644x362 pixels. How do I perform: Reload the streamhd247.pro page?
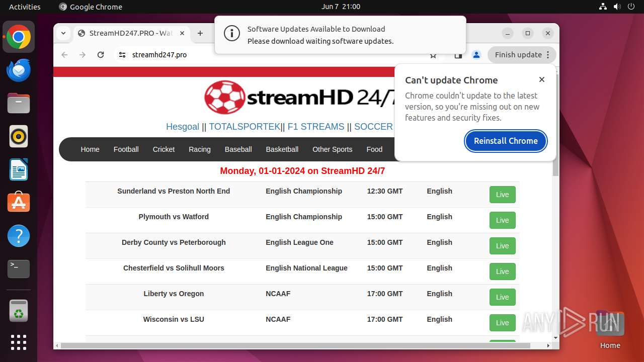click(x=101, y=55)
